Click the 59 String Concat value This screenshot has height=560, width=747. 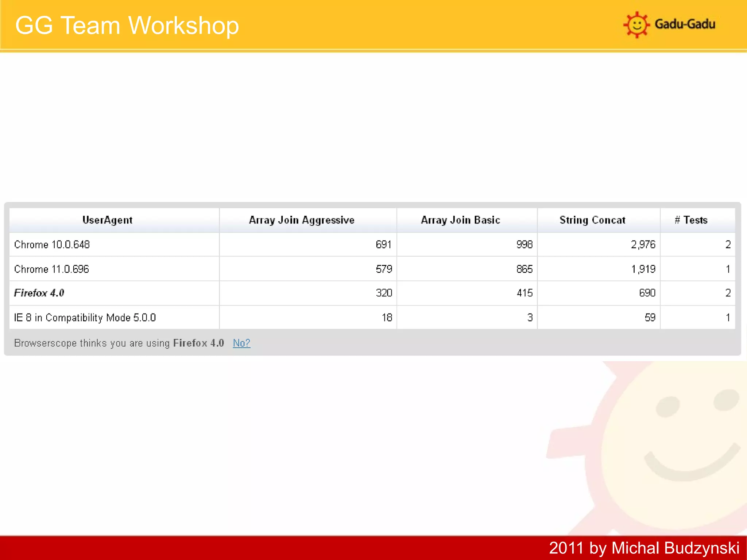(650, 318)
